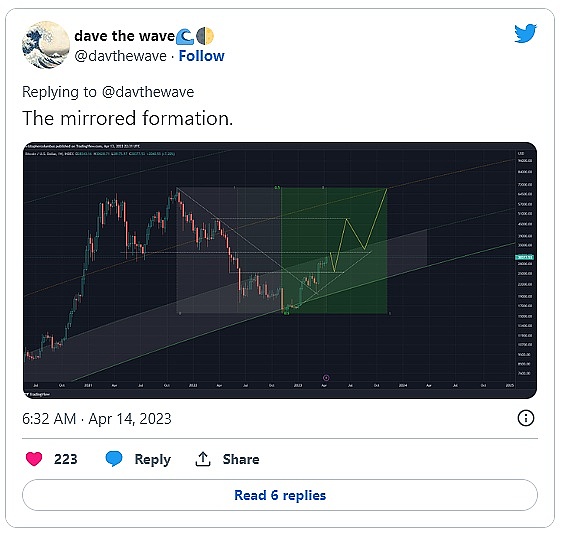Open the tweet info circle icon
Image resolution: width=564 pixels, height=538 pixels.
(x=526, y=418)
